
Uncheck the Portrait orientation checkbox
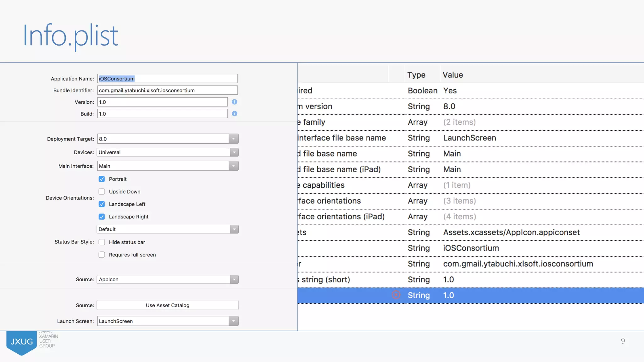pos(102,179)
